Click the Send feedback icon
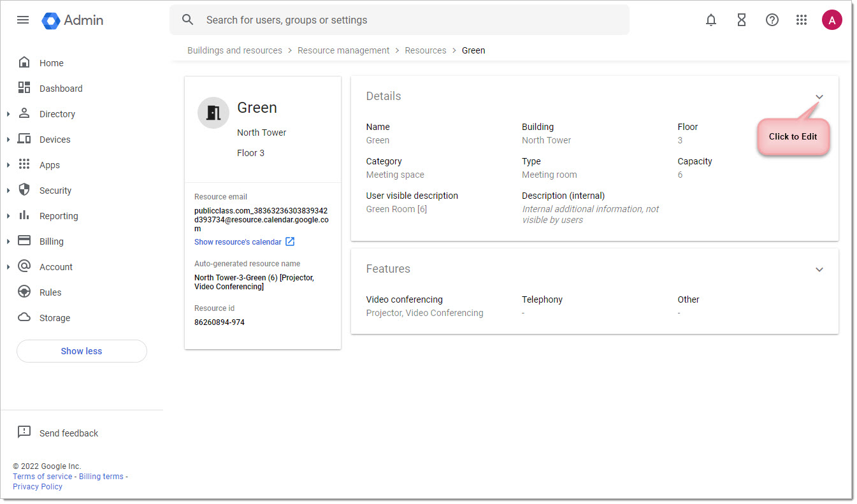 point(24,433)
